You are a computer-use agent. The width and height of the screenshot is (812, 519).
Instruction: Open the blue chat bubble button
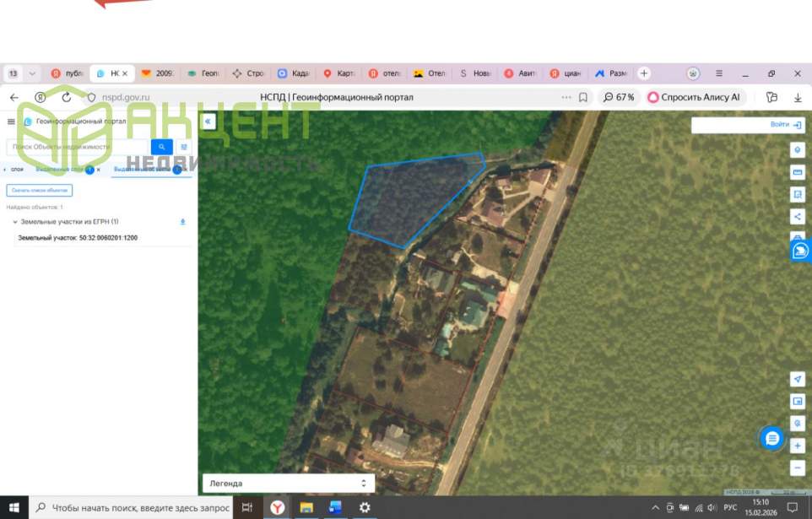tap(771, 438)
